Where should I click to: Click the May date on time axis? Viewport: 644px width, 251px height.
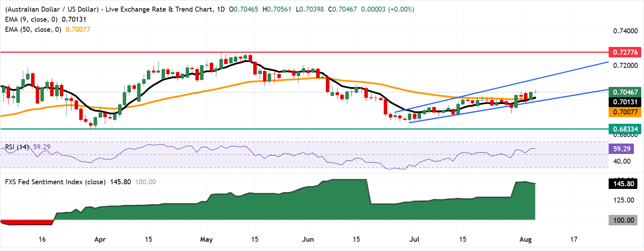pyautogui.click(x=206, y=239)
